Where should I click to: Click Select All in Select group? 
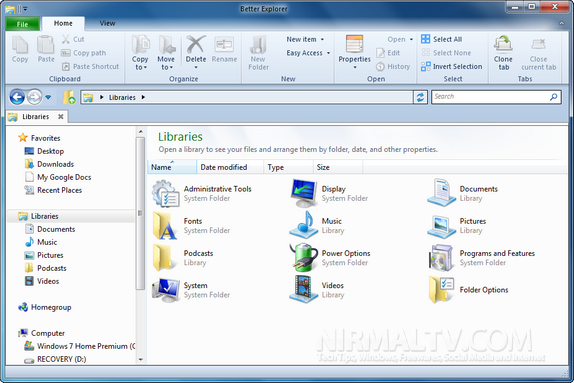442,39
